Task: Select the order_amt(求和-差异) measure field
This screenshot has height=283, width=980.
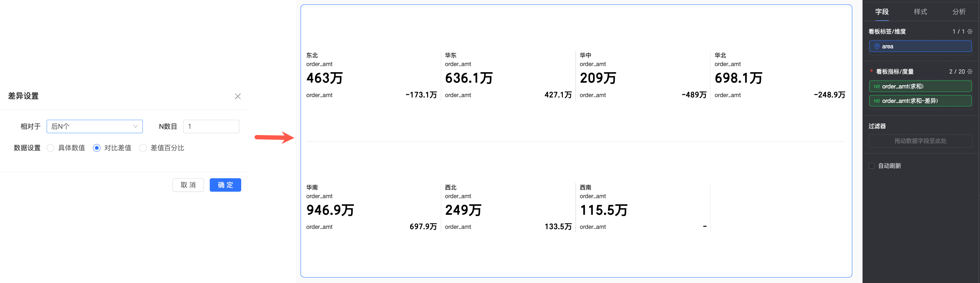Action: tap(920, 101)
